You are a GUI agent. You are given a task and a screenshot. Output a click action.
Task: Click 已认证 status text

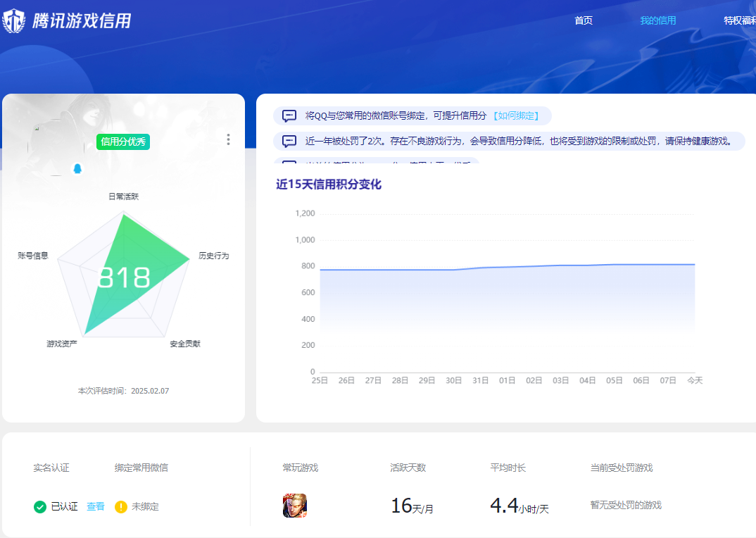[65, 506]
